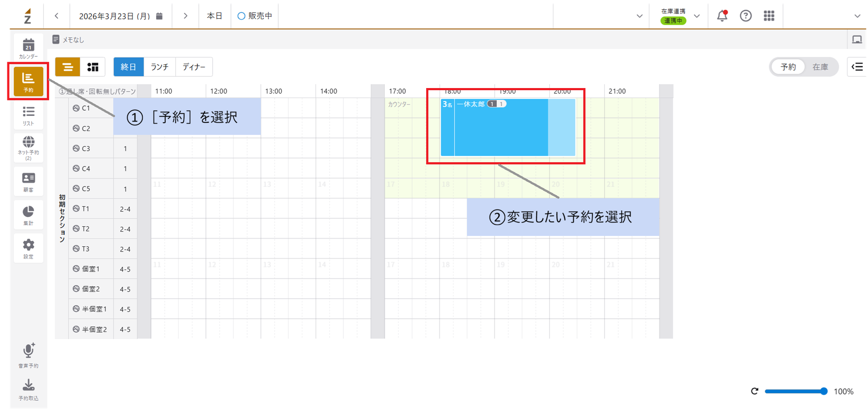Click the 21:00 time header
The width and height of the screenshot is (868, 409).
click(617, 91)
